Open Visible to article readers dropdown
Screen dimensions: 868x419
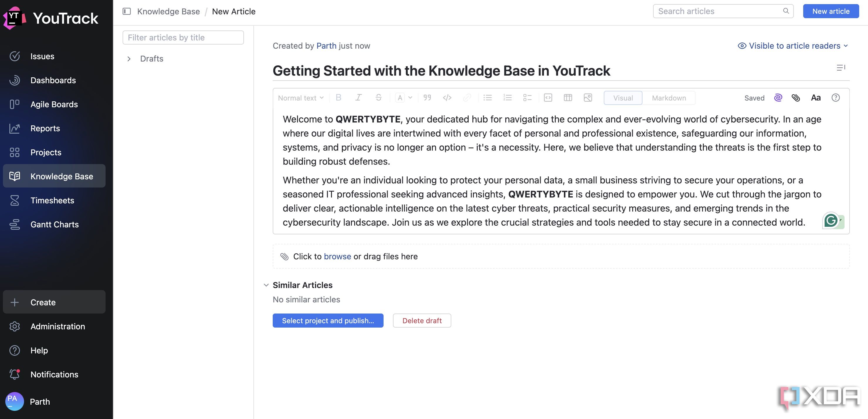click(793, 46)
